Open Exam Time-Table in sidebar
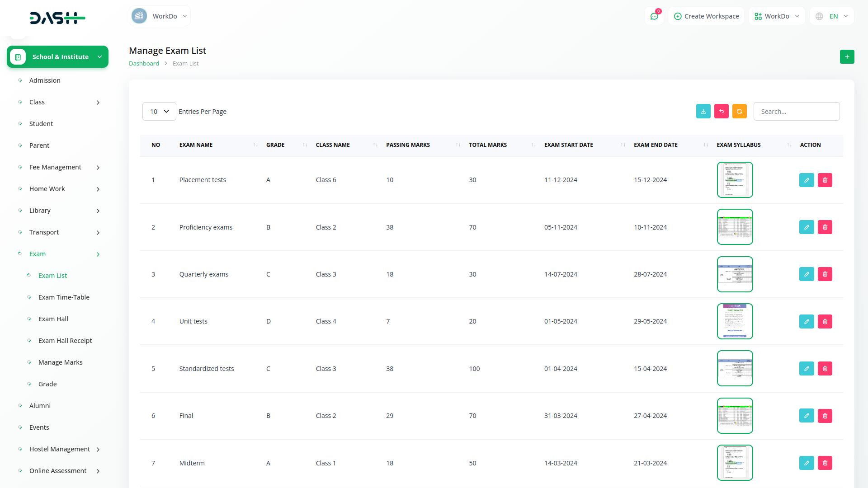The height and width of the screenshot is (488, 868). click(x=64, y=297)
